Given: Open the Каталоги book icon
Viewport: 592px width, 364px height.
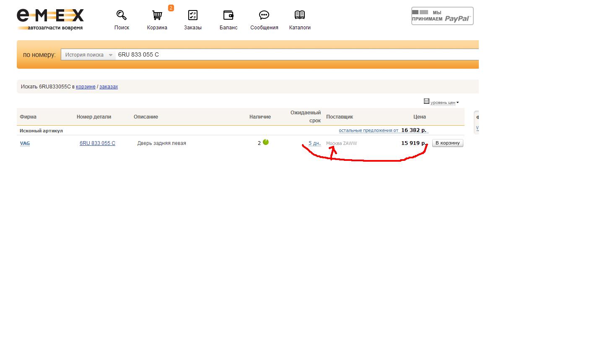Looking at the screenshot, I should point(300,15).
